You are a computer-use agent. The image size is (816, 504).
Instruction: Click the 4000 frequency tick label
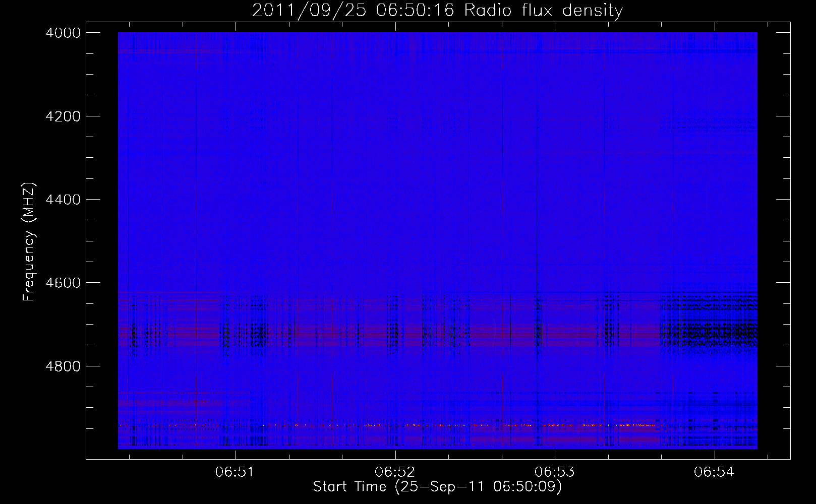[63, 33]
